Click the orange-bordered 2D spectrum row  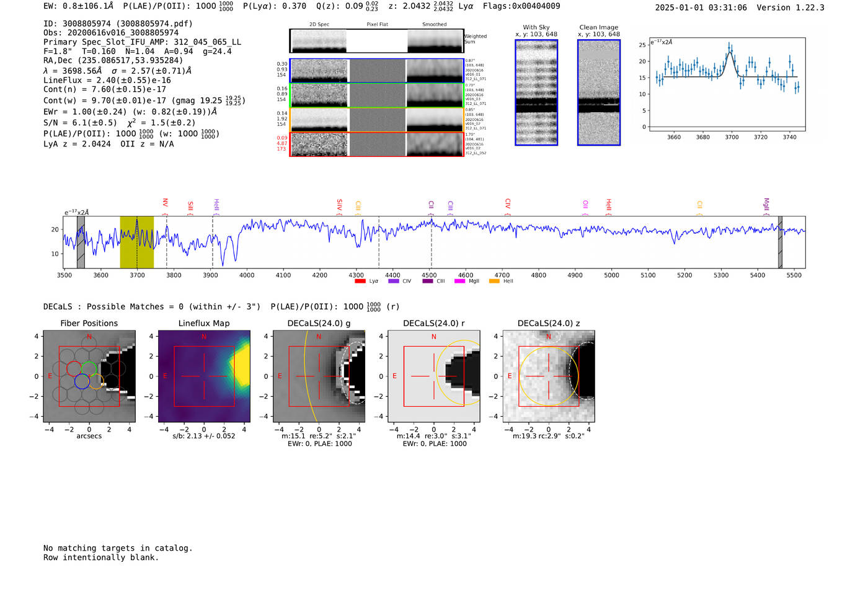tap(377, 120)
